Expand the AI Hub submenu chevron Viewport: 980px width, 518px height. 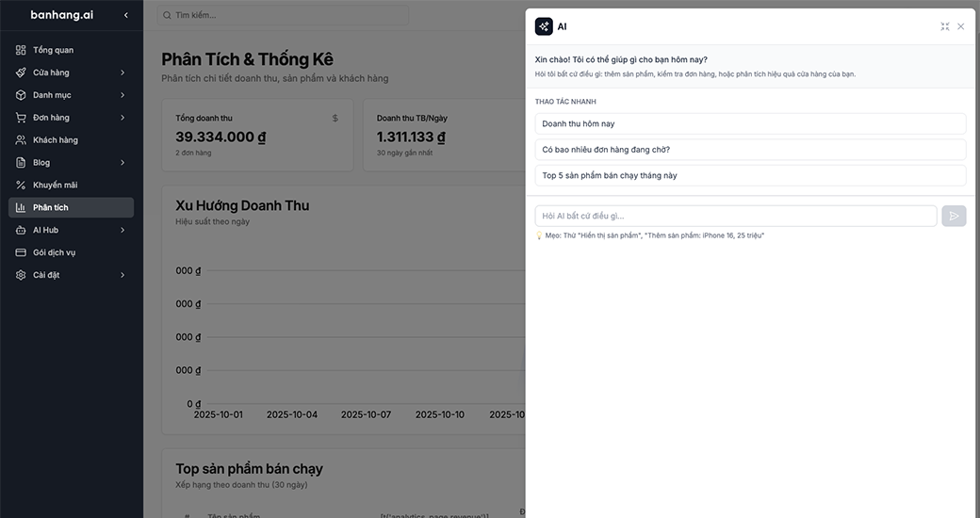pos(122,230)
